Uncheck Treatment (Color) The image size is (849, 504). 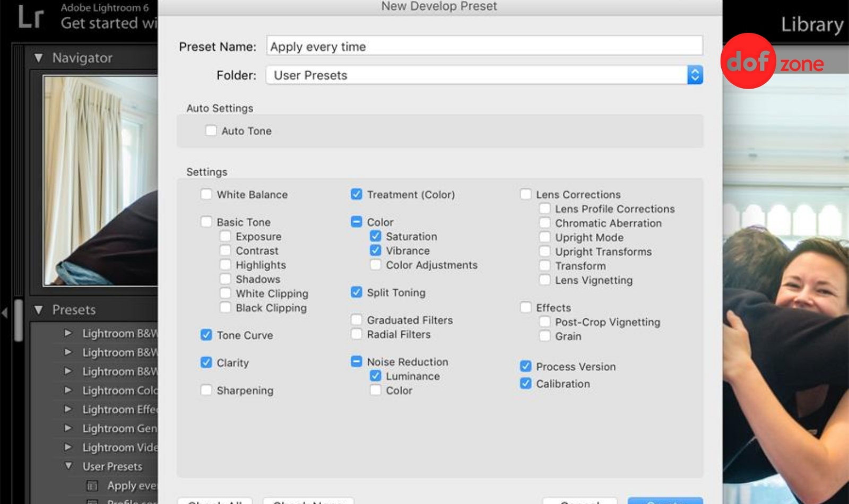(357, 194)
